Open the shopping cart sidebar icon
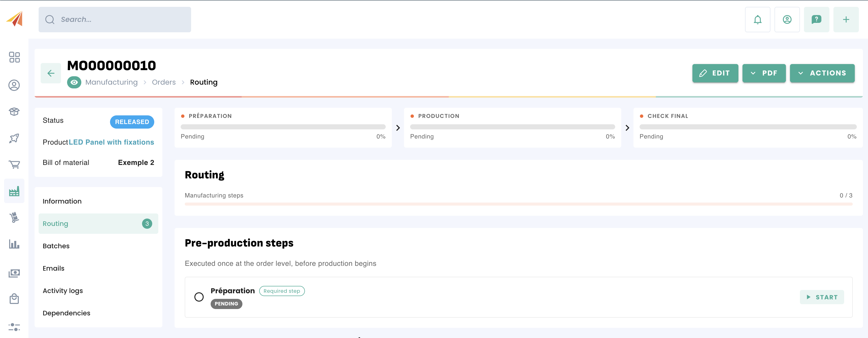Image resolution: width=868 pixels, height=338 pixels. click(14, 164)
